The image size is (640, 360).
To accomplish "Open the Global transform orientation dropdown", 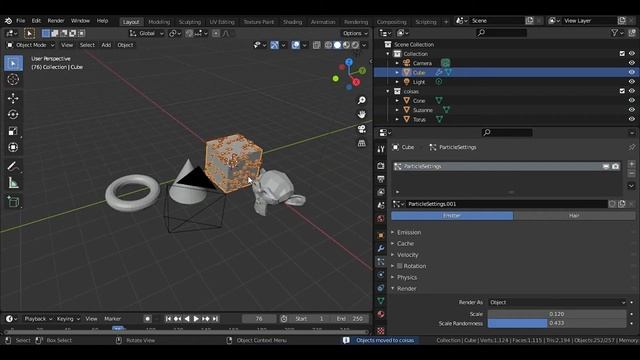I will click(146, 33).
